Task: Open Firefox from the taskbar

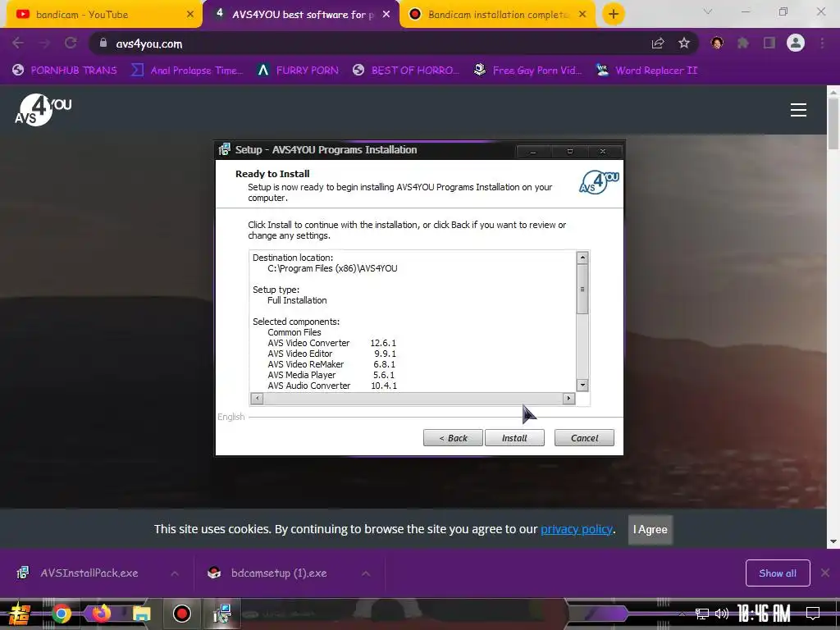Action: (101, 613)
